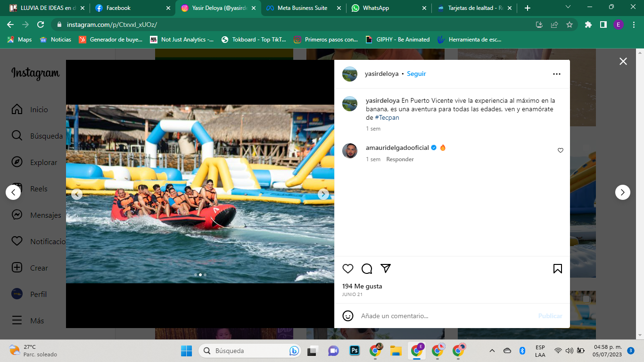
Task: Open the three-dot post options menu
Action: point(557,74)
